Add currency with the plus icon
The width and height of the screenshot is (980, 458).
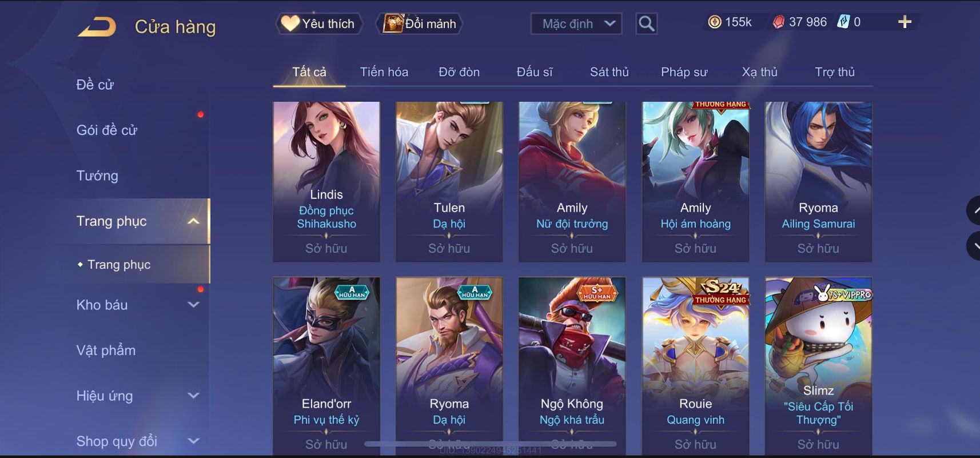point(905,22)
